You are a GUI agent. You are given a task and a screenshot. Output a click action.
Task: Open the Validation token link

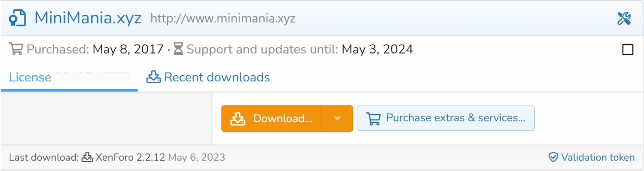click(592, 157)
